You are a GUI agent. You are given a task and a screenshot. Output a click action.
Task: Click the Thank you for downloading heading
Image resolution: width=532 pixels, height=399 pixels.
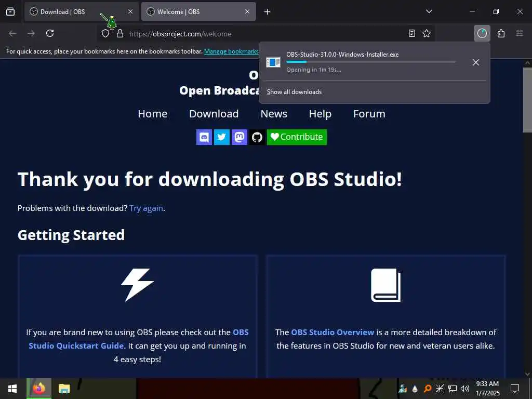pyautogui.click(x=210, y=179)
